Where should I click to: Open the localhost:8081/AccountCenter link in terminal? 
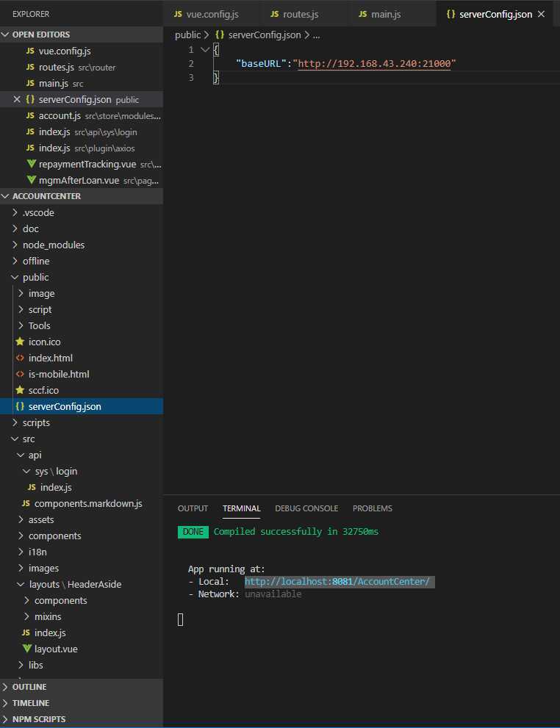[x=337, y=582]
